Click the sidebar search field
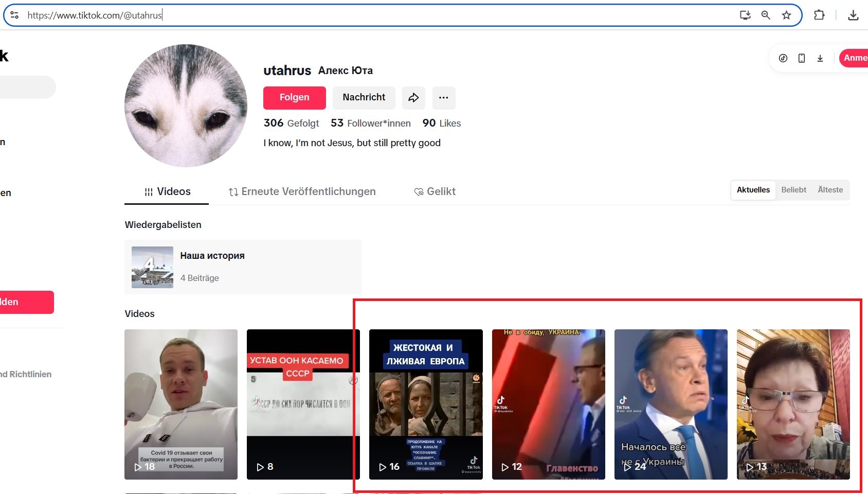868x494 pixels. coord(27,87)
